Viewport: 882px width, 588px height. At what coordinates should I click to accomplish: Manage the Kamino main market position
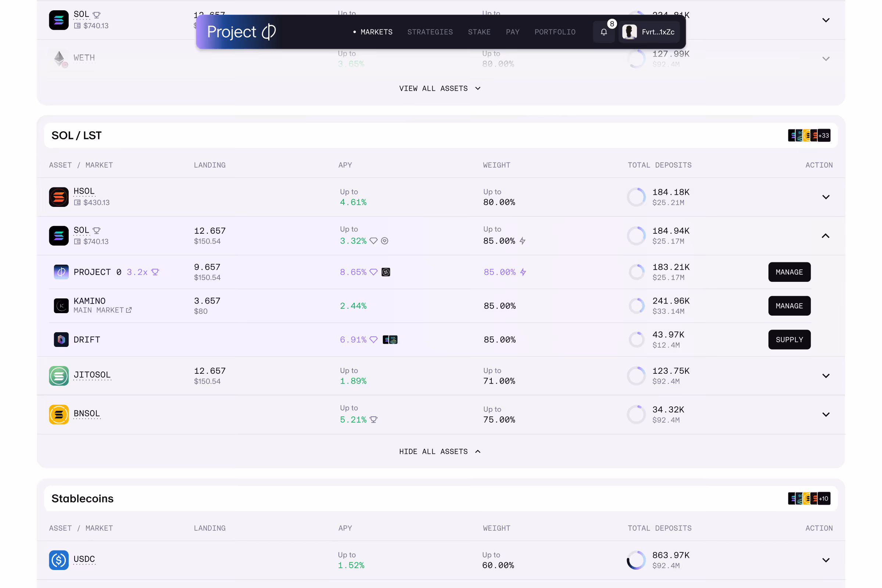[x=789, y=306]
